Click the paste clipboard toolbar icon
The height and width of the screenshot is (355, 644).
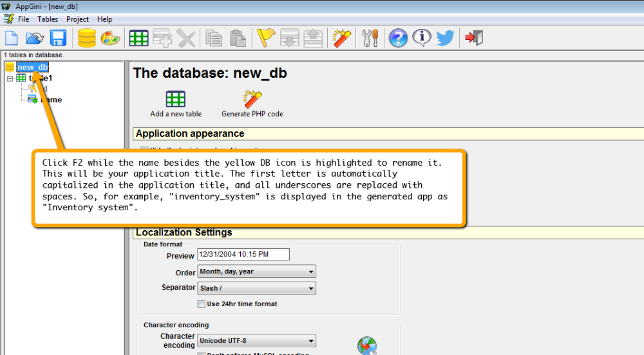point(238,38)
